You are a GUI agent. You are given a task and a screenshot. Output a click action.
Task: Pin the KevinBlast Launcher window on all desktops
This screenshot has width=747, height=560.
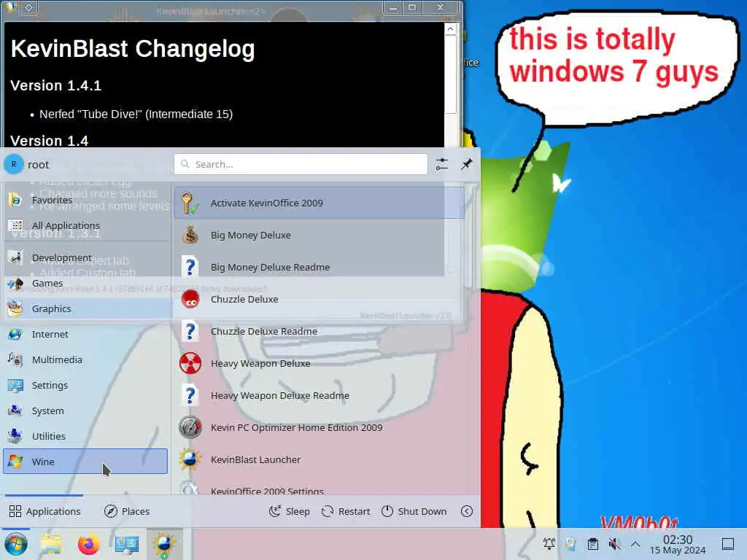(x=28, y=7)
